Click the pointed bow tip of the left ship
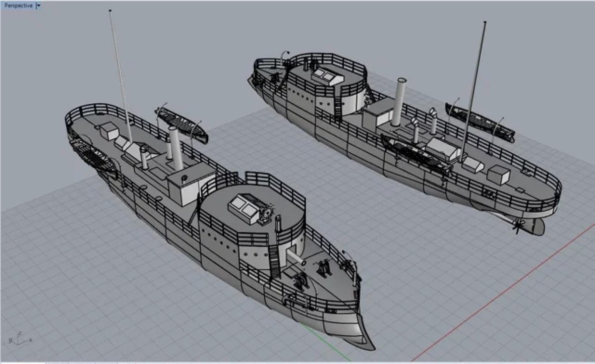Image resolution: width=595 pixels, height=364 pixels. 371,345
